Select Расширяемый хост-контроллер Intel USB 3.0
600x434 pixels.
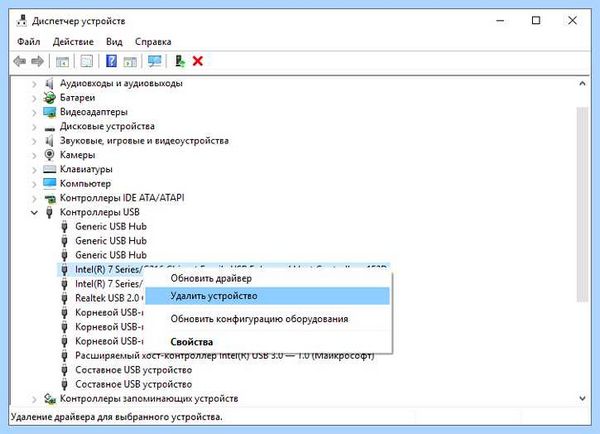[x=225, y=356]
